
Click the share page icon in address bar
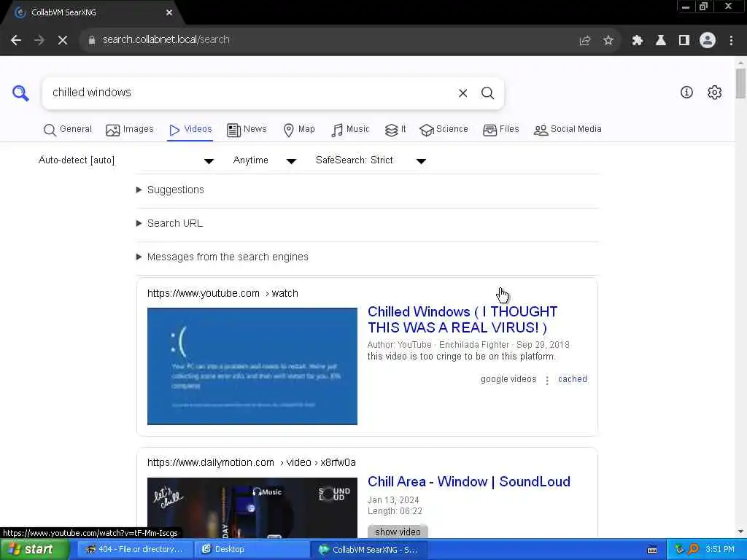584,41
